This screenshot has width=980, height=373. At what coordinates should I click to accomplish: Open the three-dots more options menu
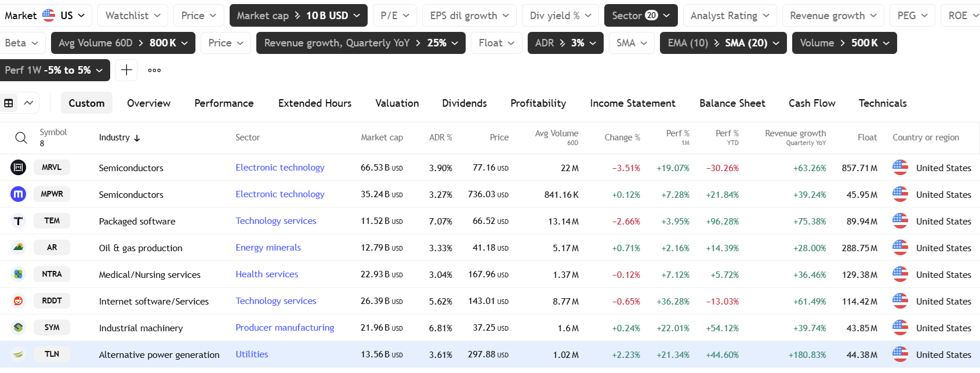coord(154,70)
